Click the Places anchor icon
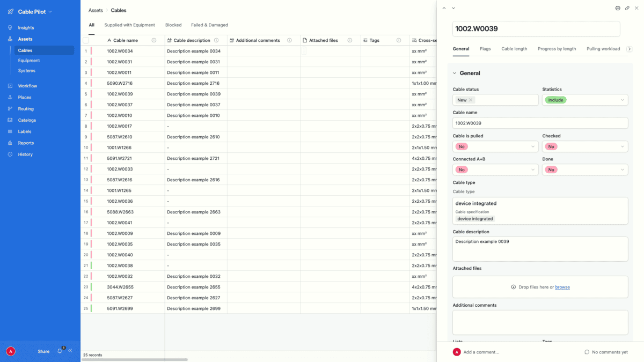This screenshot has width=644, height=362. click(10, 97)
